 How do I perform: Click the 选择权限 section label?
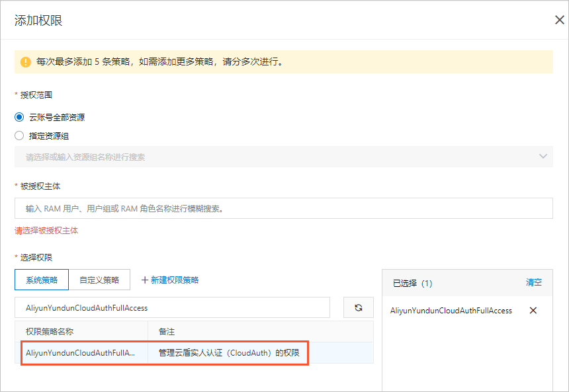[x=36, y=257]
